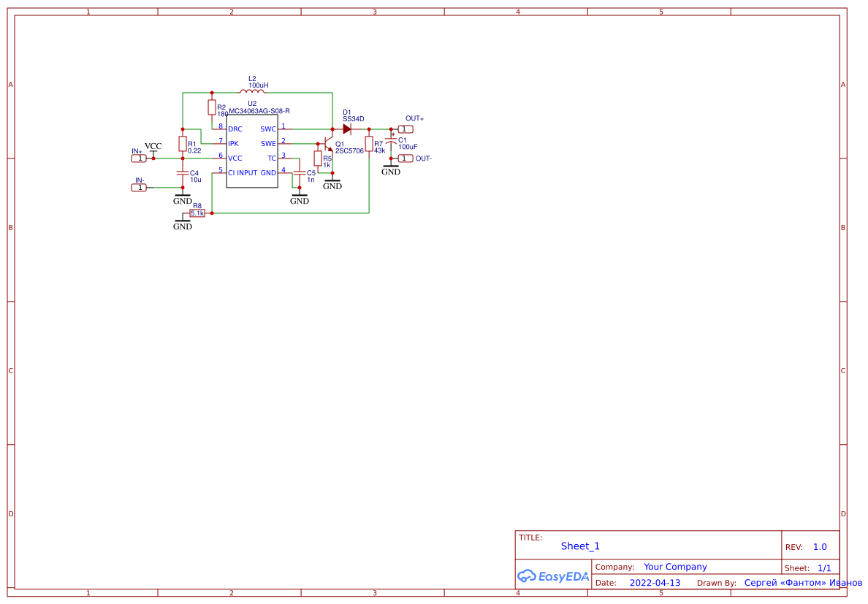Click pin 6 VCC label on U2
This screenshot has height=604, width=868.
coord(235,158)
